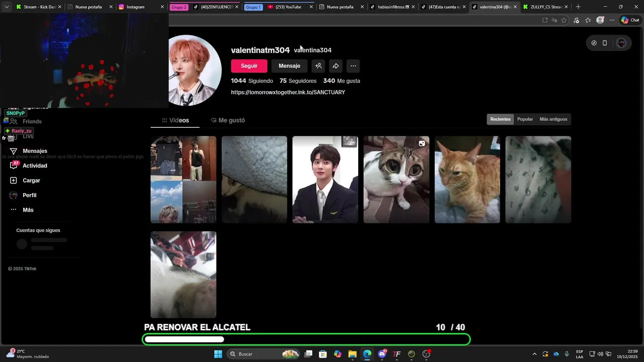Viewport: 644px width, 362px height.
Task: Click the red Seguir button
Action: tap(249, 66)
